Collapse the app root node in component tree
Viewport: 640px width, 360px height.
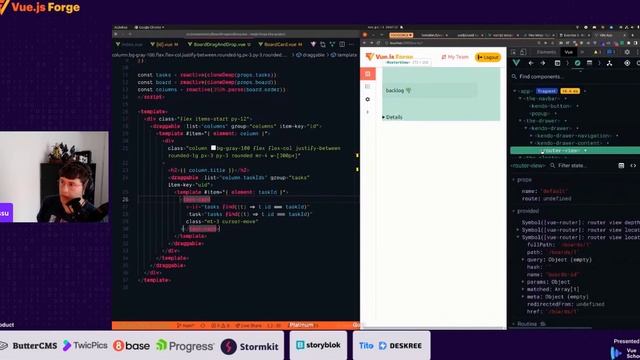515,91
